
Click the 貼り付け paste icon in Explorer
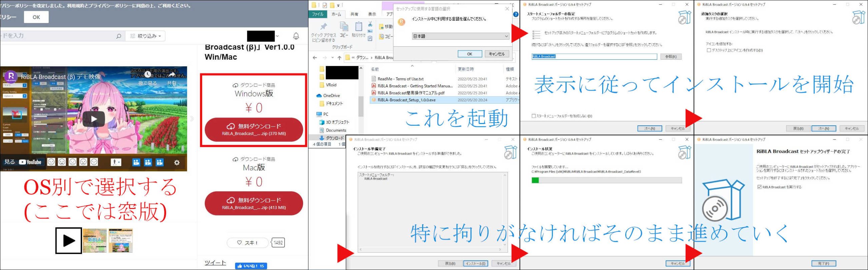[x=358, y=26]
